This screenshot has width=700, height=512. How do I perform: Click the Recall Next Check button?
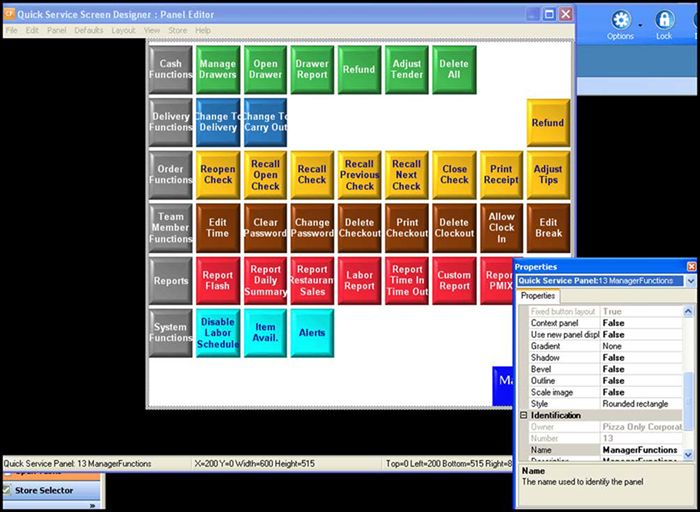(407, 175)
